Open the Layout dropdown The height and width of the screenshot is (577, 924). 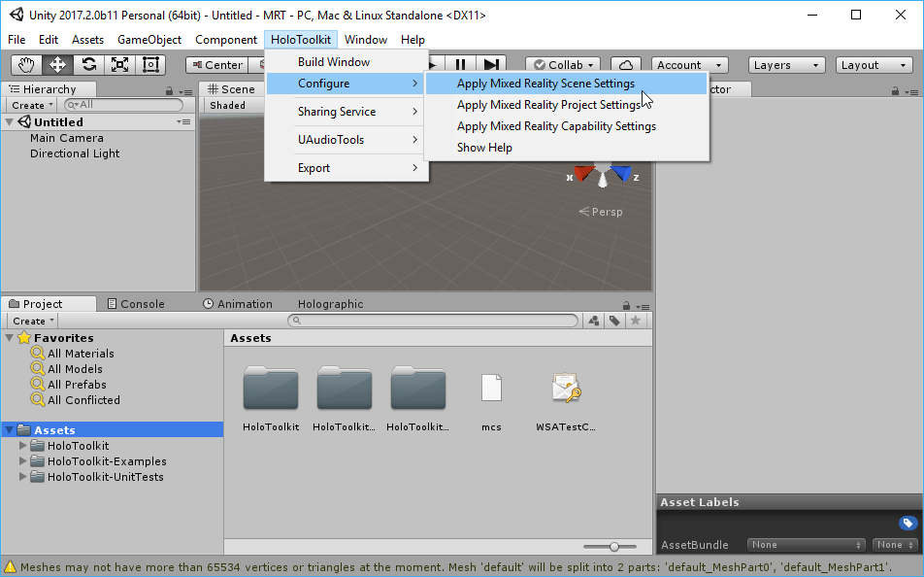click(873, 64)
